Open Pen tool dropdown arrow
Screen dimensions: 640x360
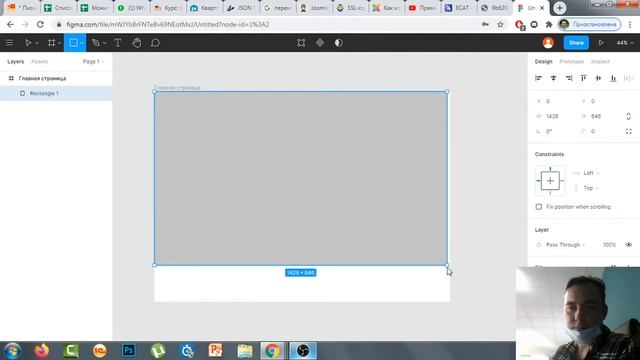coord(104,43)
